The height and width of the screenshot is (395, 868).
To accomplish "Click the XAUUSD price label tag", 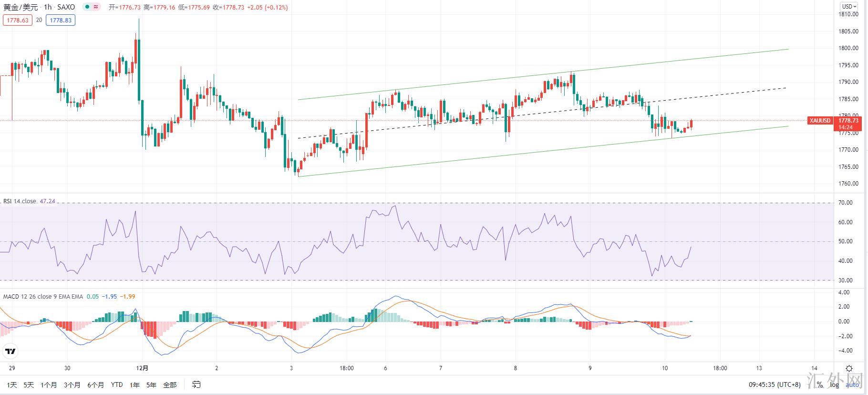I will [x=819, y=121].
